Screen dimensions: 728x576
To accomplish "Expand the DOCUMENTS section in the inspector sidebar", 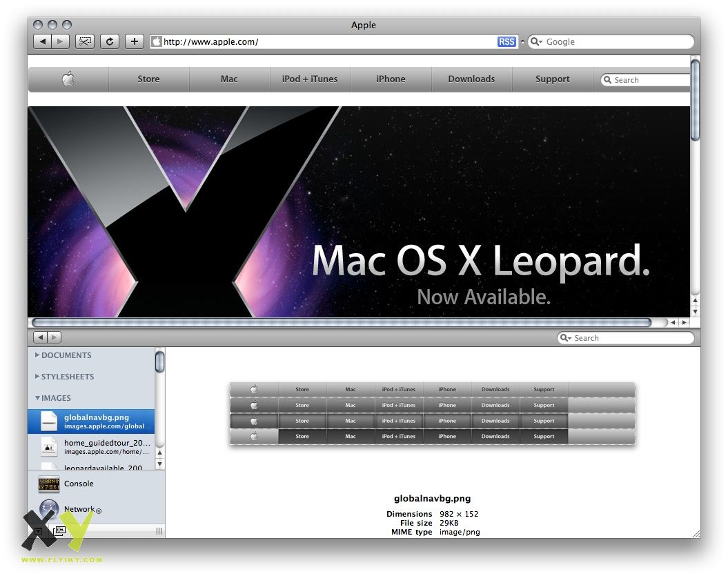I will coord(37,355).
